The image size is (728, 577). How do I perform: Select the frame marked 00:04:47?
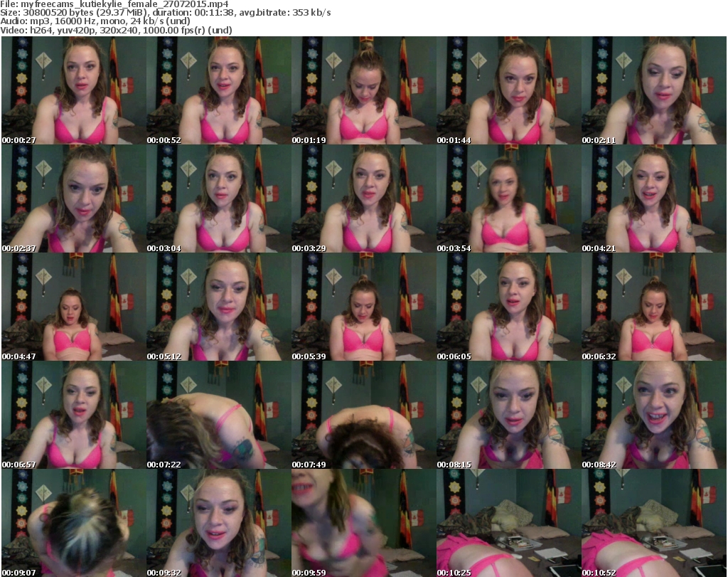click(74, 307)
